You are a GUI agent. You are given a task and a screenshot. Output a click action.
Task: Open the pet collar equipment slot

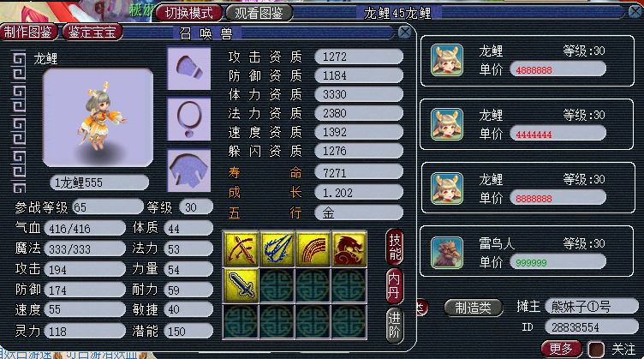pyautogui.click(x=189, y=119)
